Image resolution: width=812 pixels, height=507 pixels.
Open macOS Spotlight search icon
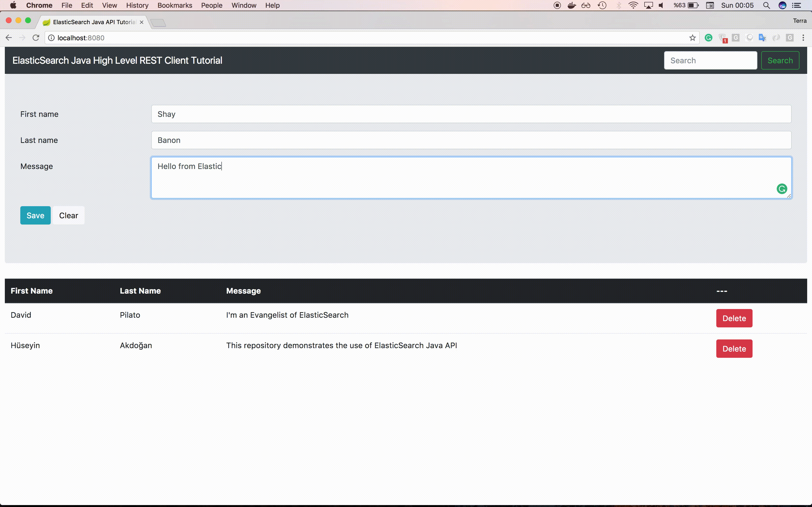pyautogui.click(x=766, y=5)
